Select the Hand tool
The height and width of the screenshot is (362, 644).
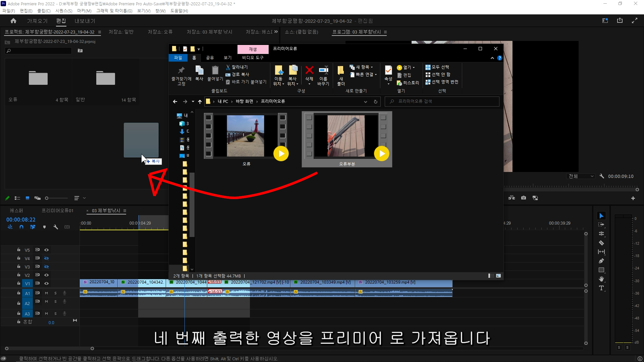601,279
